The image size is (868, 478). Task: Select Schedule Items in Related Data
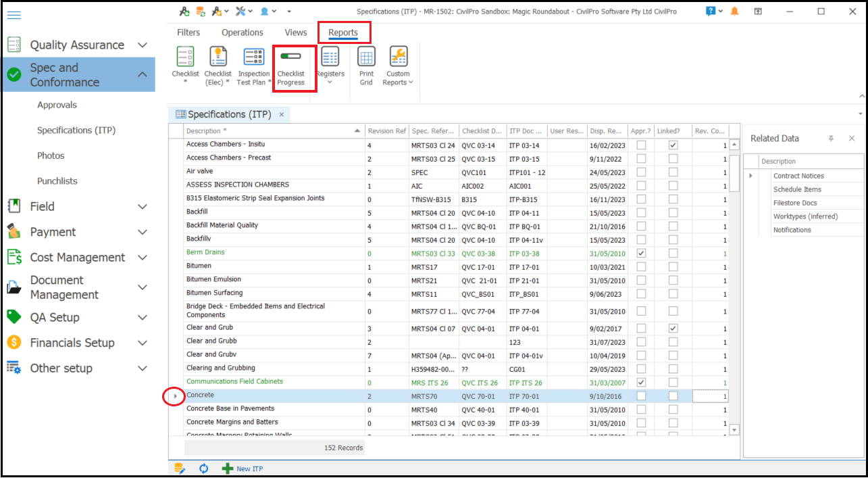click(x=797, y=189)
